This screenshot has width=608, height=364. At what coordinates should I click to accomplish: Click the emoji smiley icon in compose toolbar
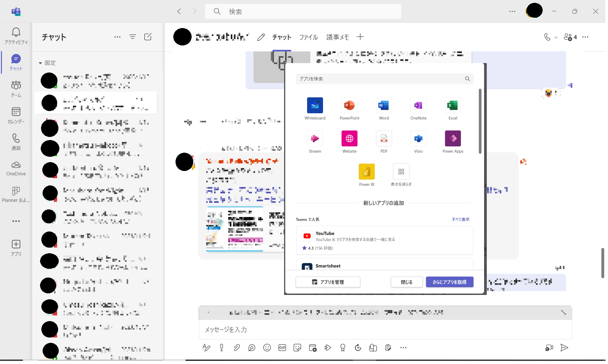point(267,348)
